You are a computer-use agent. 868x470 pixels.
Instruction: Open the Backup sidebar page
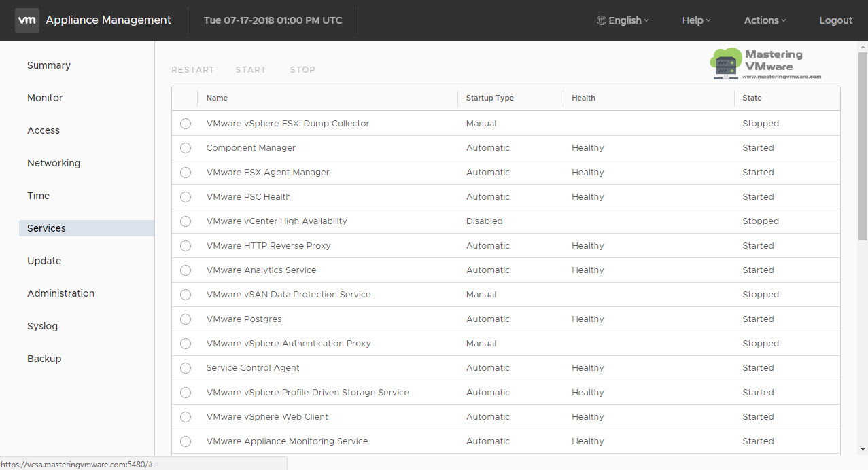coord(44,359)
